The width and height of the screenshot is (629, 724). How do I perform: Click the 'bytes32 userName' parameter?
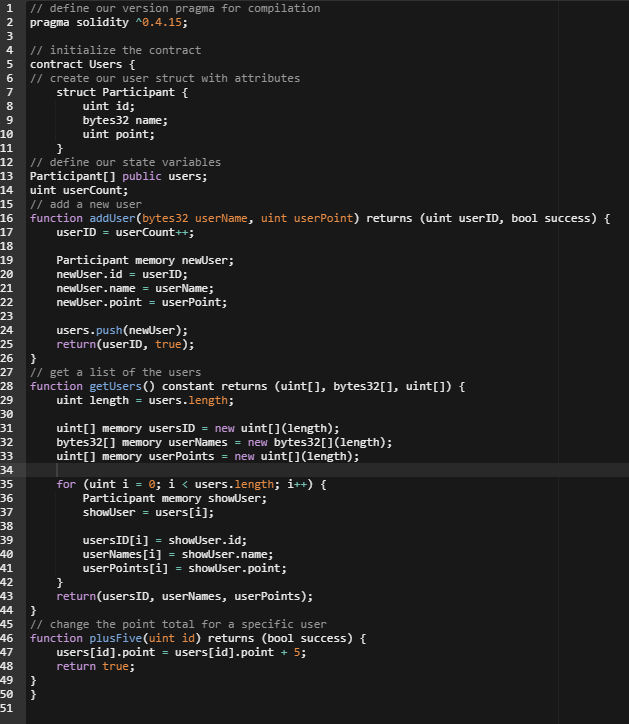click(194, 218)
